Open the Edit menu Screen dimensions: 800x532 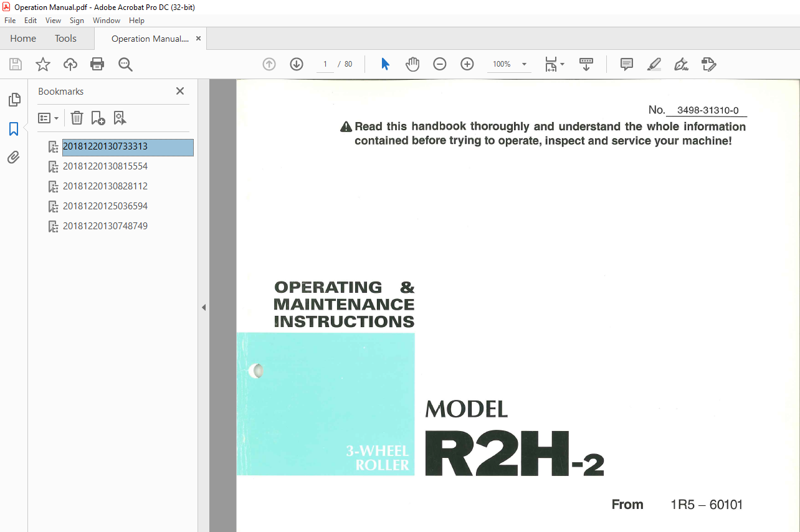tap(31, 21)
